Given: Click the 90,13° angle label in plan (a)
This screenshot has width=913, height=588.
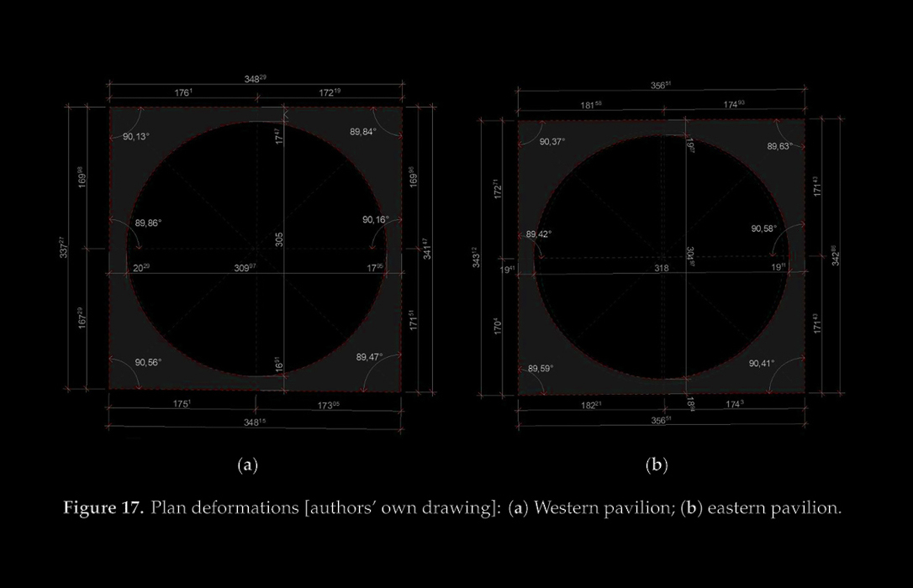Looking at the screenshot, I should click(135, 137).
